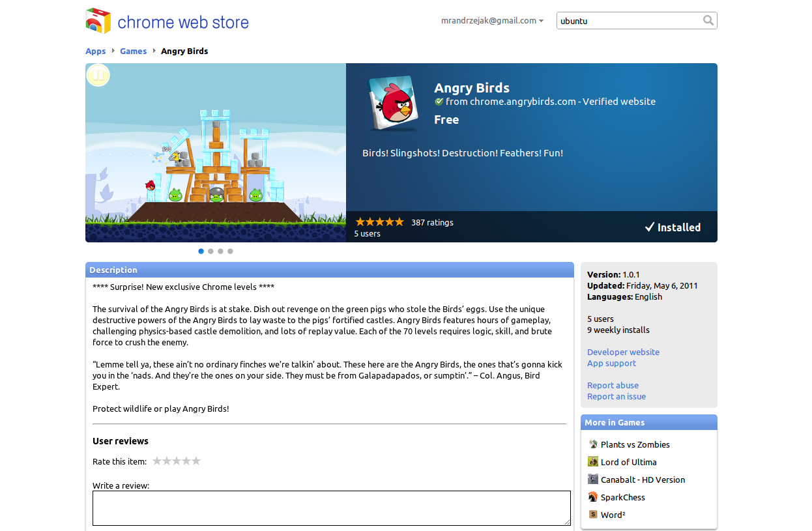This screenshot has height=531, width=812.
Task: Select the third slideshow dot
Action: pyautogui.click(x=220, y=251)
